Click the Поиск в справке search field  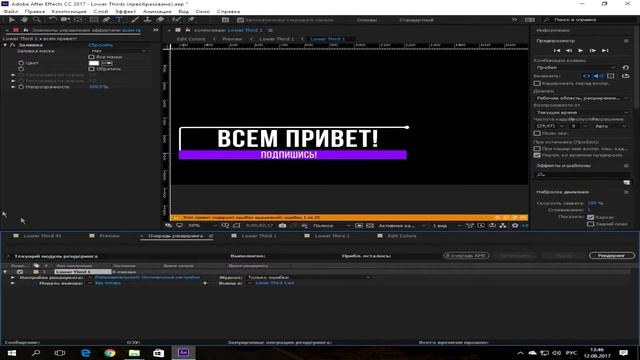click(589, 20)
